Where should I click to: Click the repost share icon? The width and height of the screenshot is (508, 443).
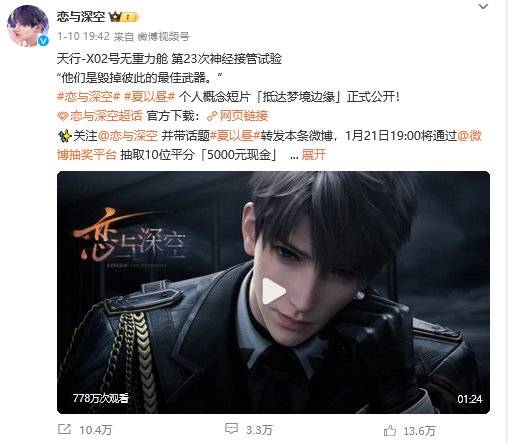(x=64, y=429)
